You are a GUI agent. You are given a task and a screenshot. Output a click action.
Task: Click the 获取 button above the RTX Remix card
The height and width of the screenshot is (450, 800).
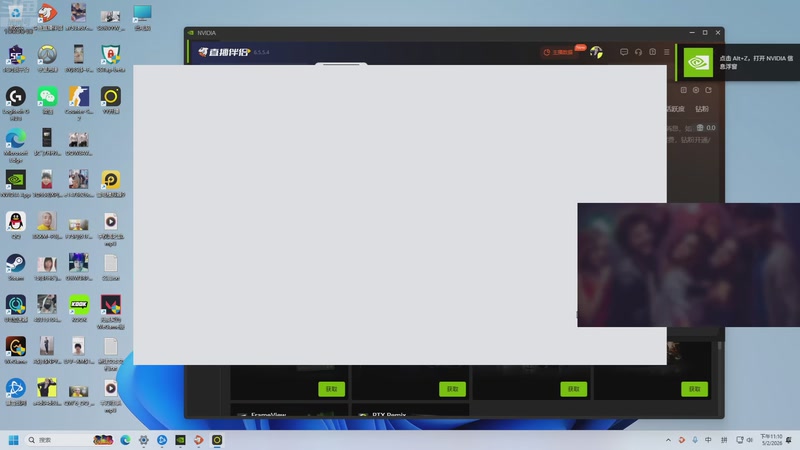[453, 389]
